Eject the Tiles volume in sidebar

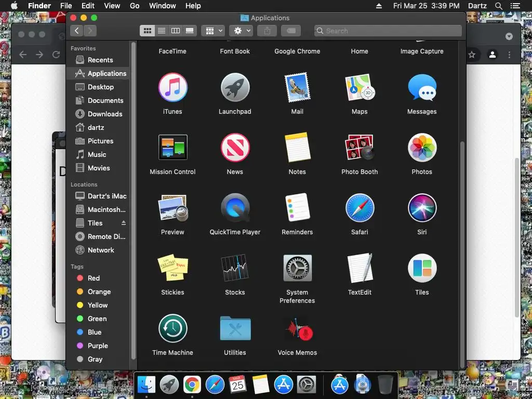[124, 223]
